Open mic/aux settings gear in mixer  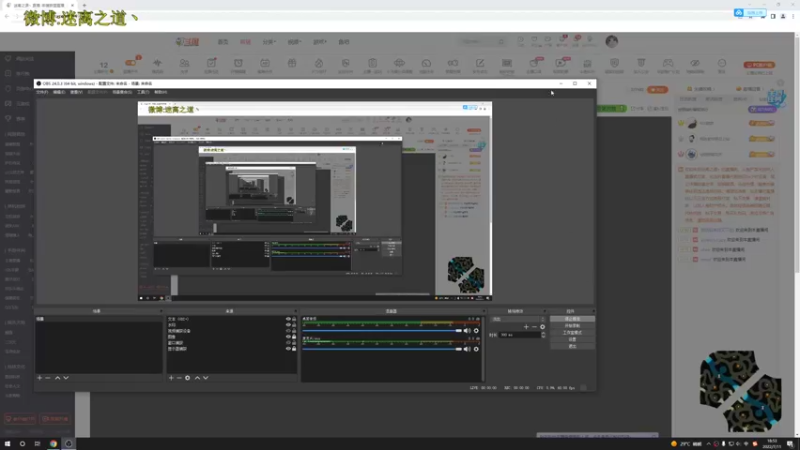coord(476,349)
